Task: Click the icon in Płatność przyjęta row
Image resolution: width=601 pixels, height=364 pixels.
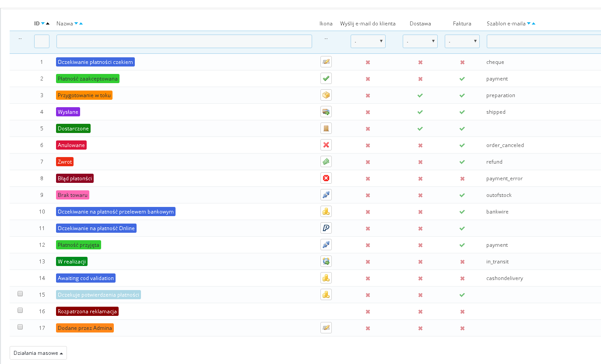Action: [x=326, y=245]
